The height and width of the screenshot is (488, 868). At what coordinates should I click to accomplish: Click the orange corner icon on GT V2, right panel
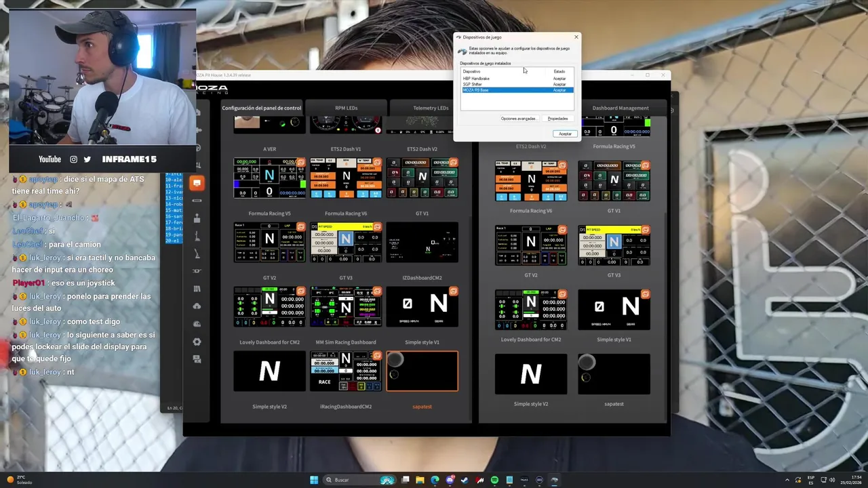click(562, 230)
